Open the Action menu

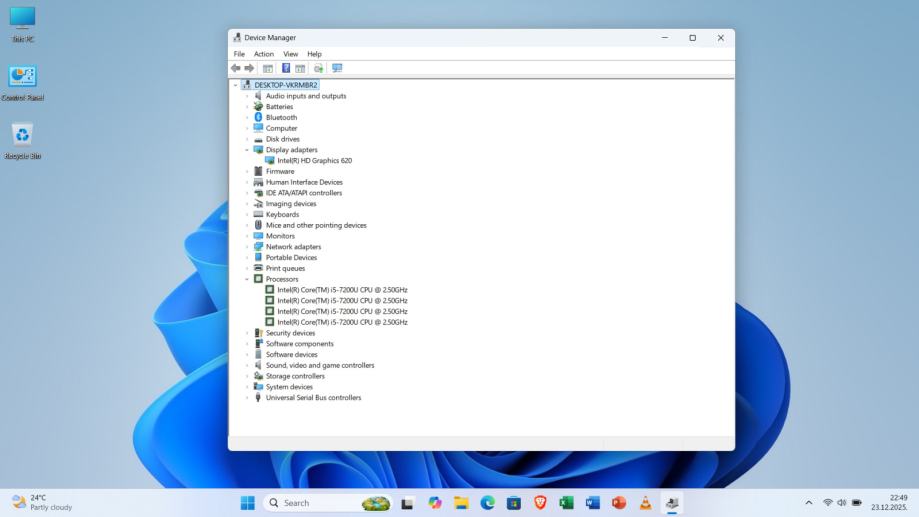coord(263,54)
